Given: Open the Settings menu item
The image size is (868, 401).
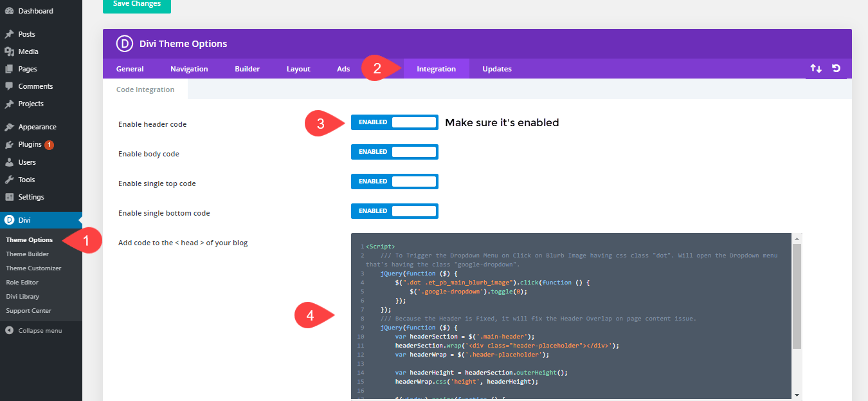Looking at the screenshot, I should (41, 197).
